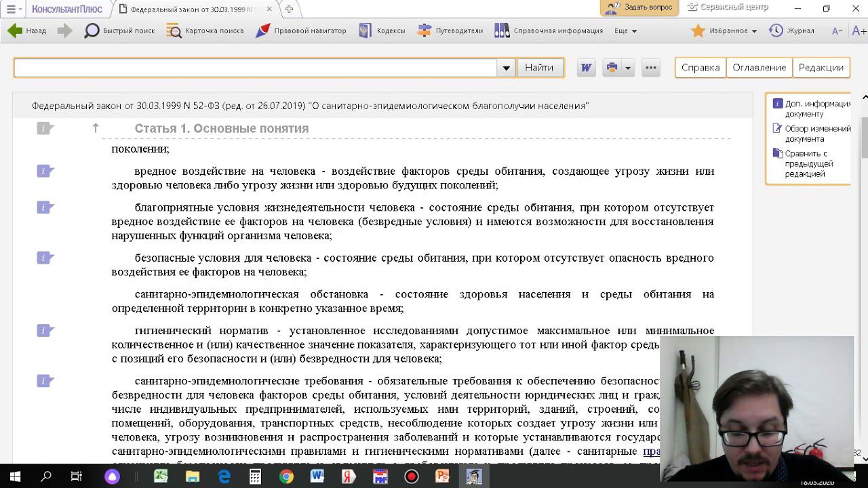Open Calculator from the taskbar
The image size is (868, 488).
(255, 476)
